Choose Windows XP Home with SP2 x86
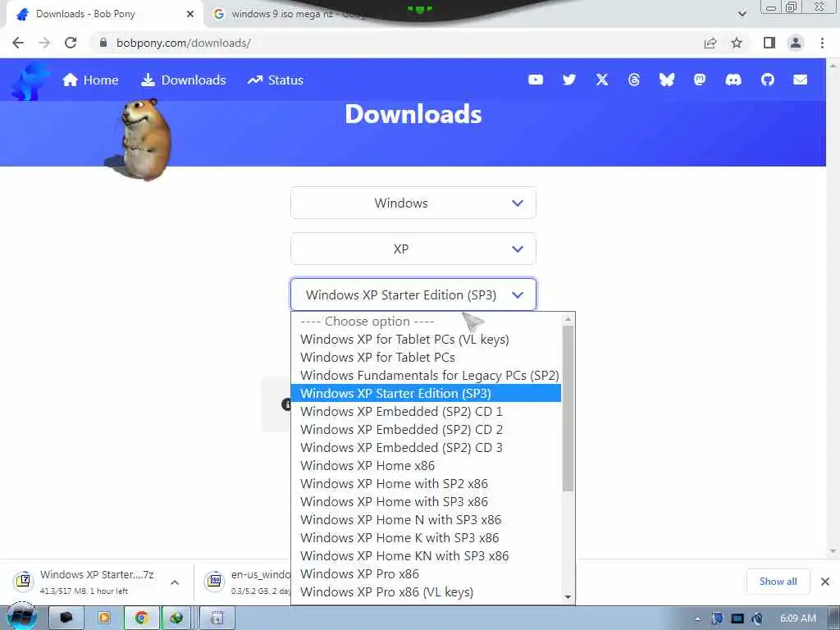This screenshot has height=630, width=840. [x=426, y=484]
